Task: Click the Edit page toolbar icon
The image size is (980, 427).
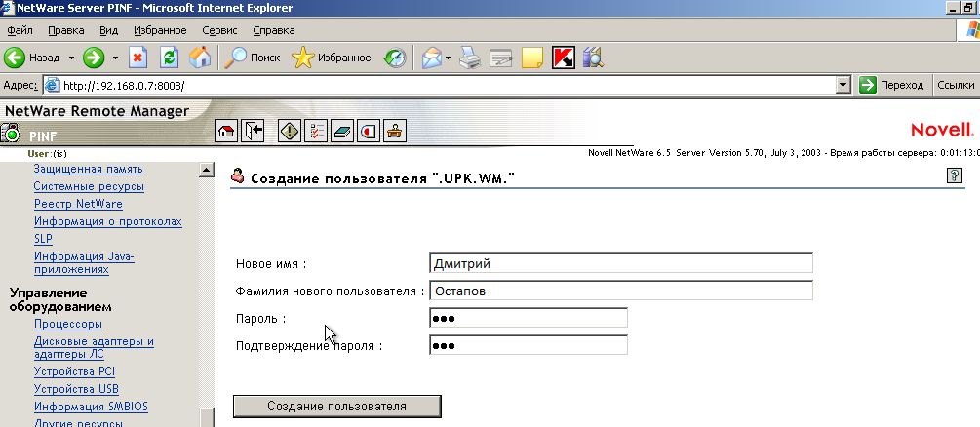Action: pos(501,58)
